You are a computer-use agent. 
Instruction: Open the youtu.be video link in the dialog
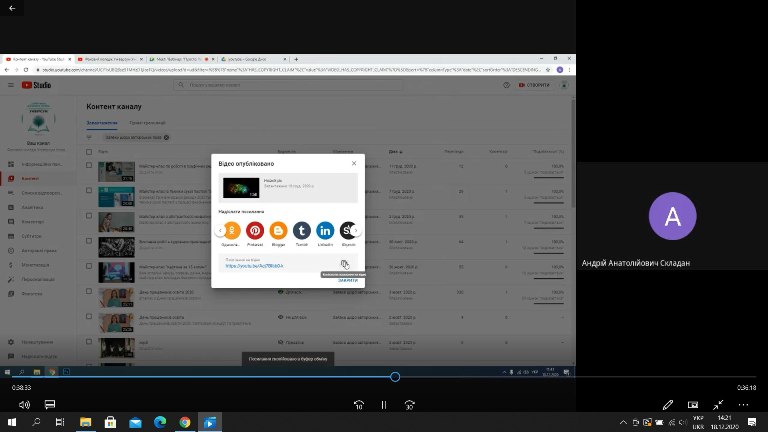tap(254, 266)
